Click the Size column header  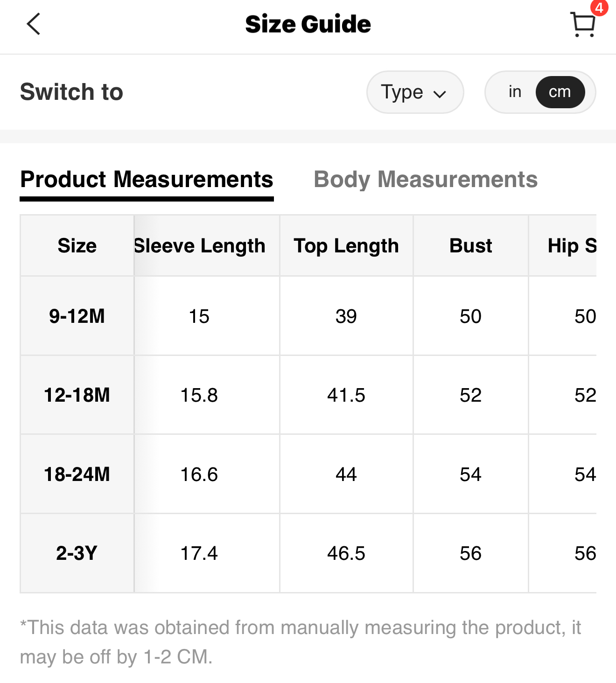pyautogui.click(x=77, y=246)
